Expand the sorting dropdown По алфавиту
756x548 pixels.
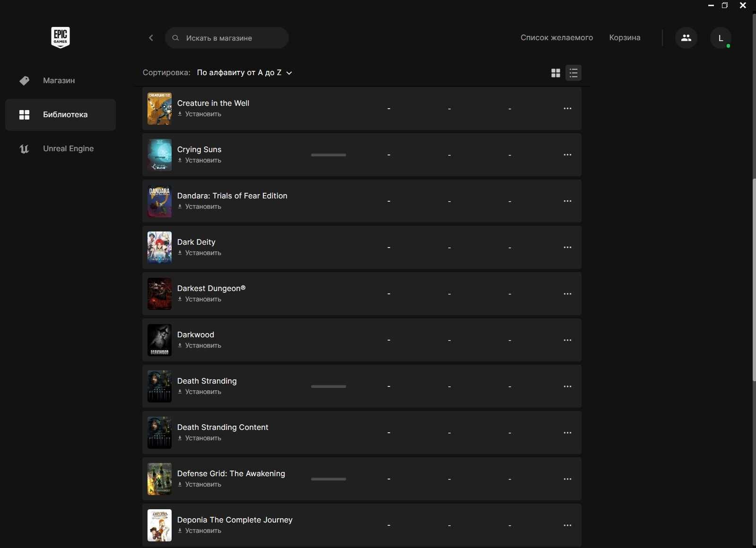pyautogui.click(x=244, y=73)
